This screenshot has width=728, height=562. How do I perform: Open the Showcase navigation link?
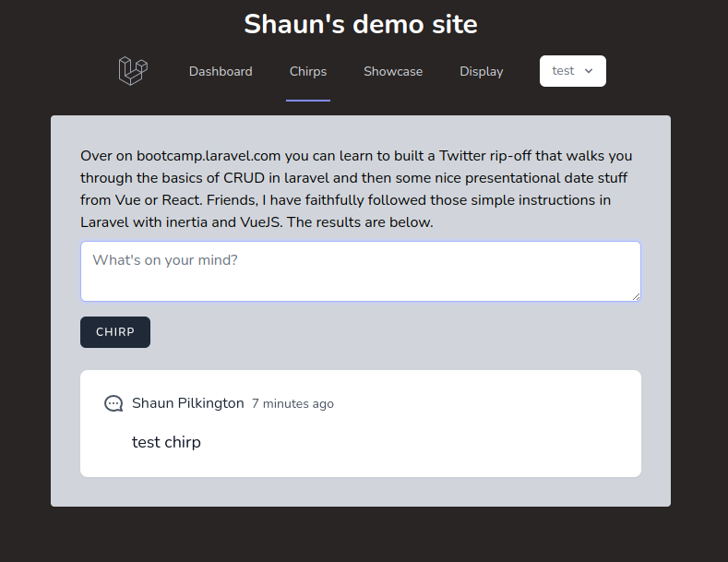point(393,72)
